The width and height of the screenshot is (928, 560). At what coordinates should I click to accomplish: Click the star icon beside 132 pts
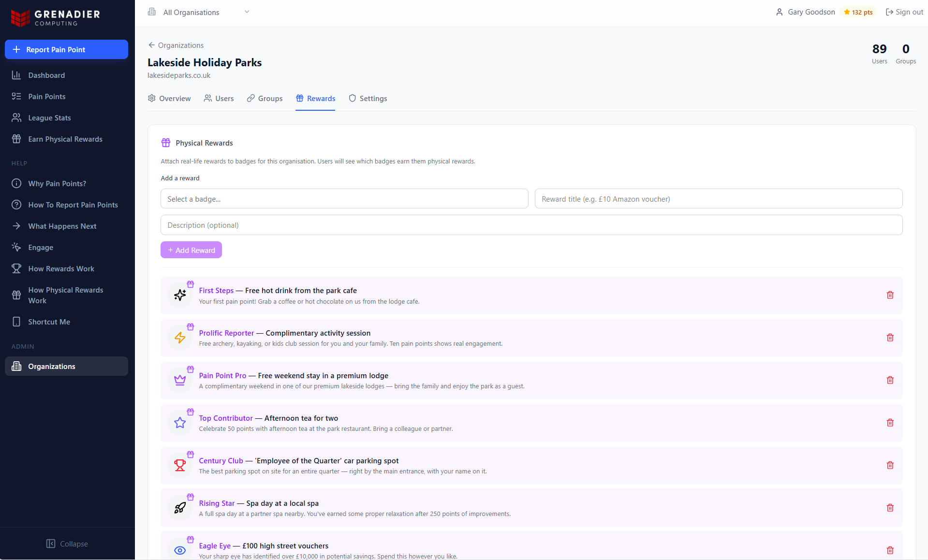[846, 12]
